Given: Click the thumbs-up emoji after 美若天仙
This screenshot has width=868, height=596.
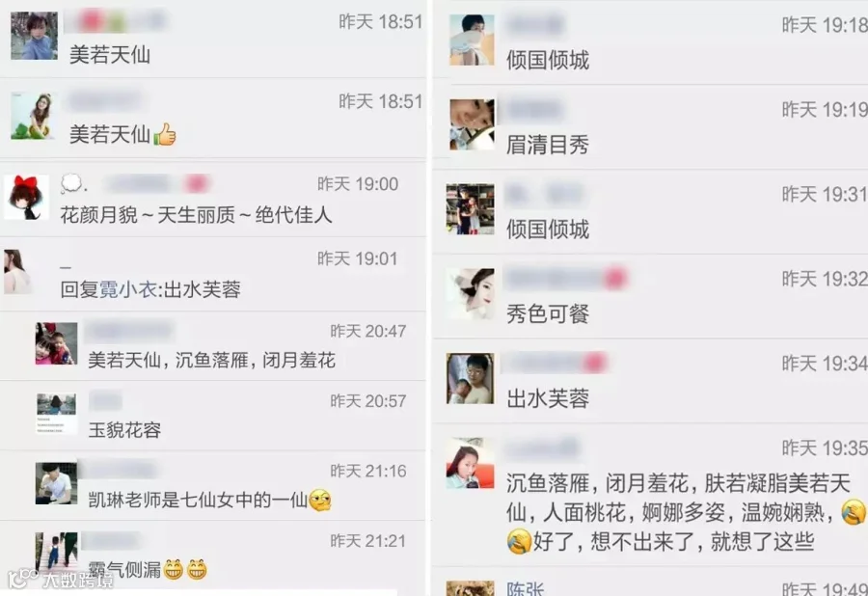Looking at the screenshot, I should 164,134.
